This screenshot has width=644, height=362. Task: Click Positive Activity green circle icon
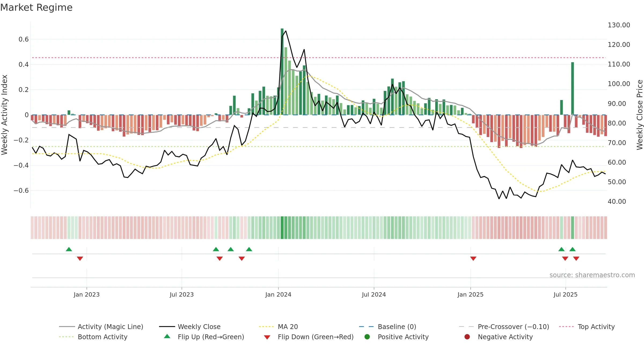367,337
